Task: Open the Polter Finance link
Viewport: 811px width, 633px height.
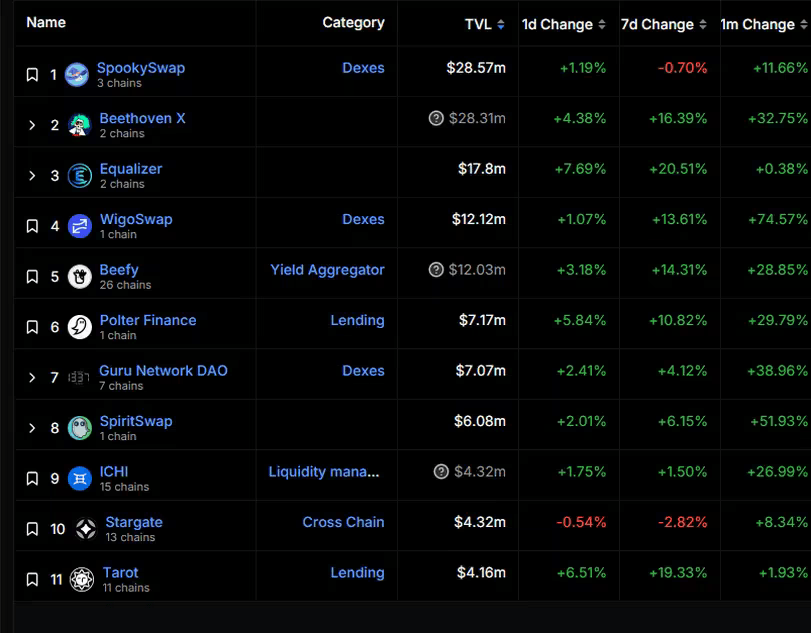Action: click(x=148, y=320)
